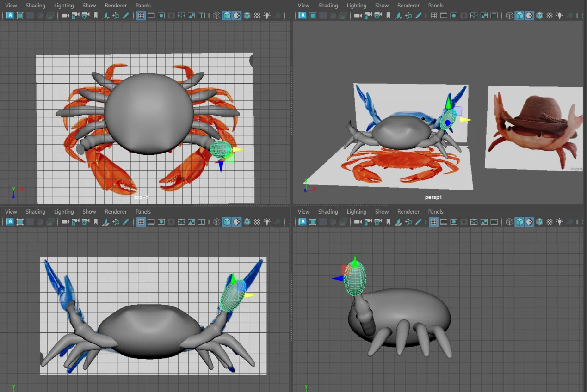Toggle Safe Action in front view toolbar
This screenshot has width=587, height=392.
pos(192,222)
